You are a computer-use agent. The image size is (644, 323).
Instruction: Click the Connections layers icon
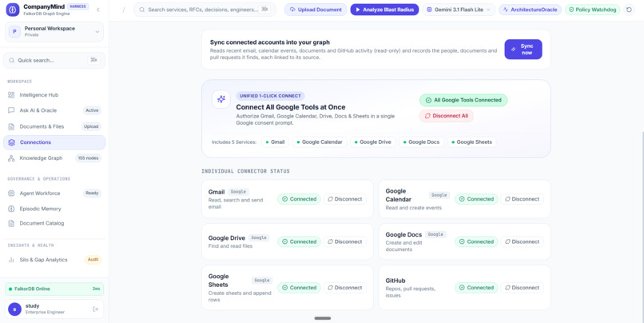11,142
